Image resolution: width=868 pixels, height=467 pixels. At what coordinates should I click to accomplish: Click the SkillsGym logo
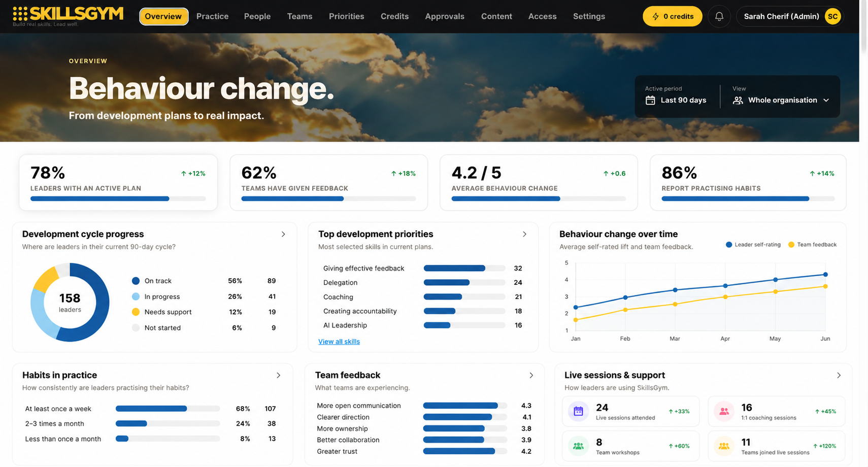pyautogui.click(x=68, y=16)
